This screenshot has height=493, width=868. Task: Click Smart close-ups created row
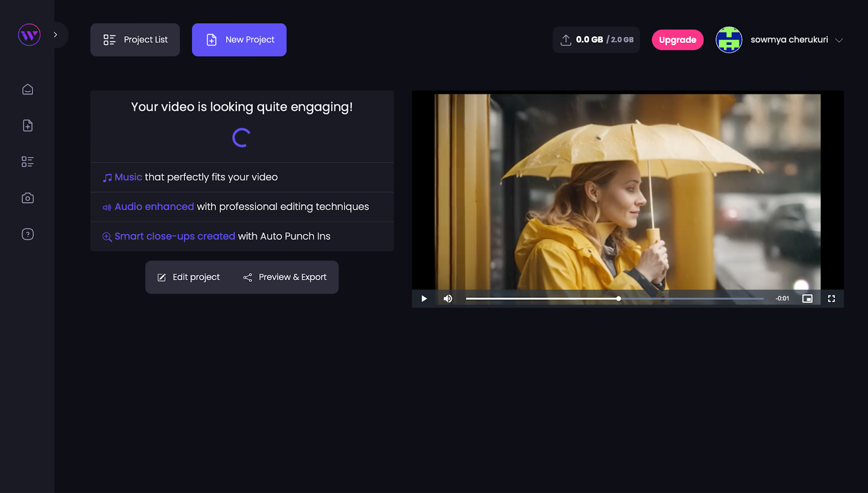tap(242, 236)
